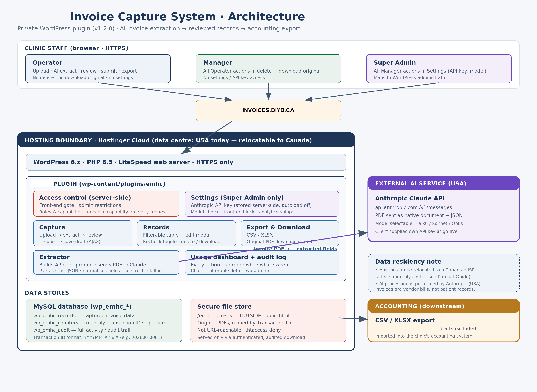537x392 pixels.
Task: Select the Anthropic Claude API heading
Action: [410, 198]
